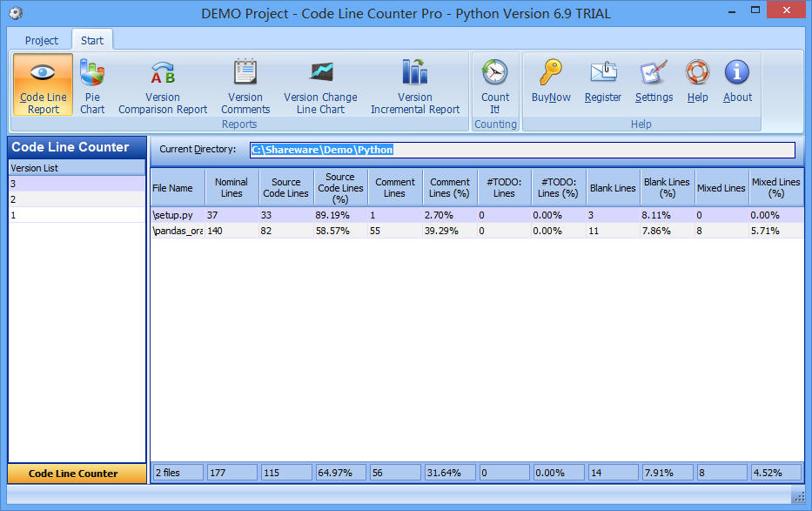Open Version Comparison Report
Image resolution: width=812 pixels, height=511 pixels.
point(163,85)
